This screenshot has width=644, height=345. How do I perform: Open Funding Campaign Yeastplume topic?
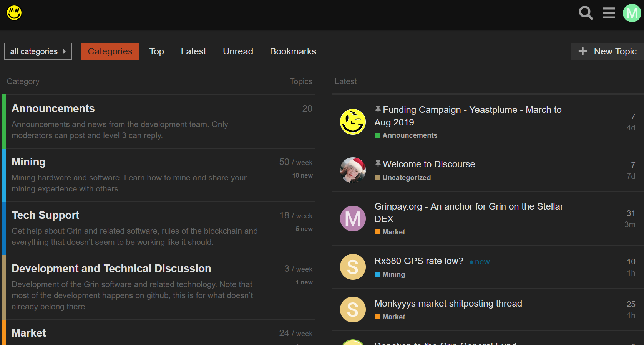pyautogui.click(x=468, y=116)
